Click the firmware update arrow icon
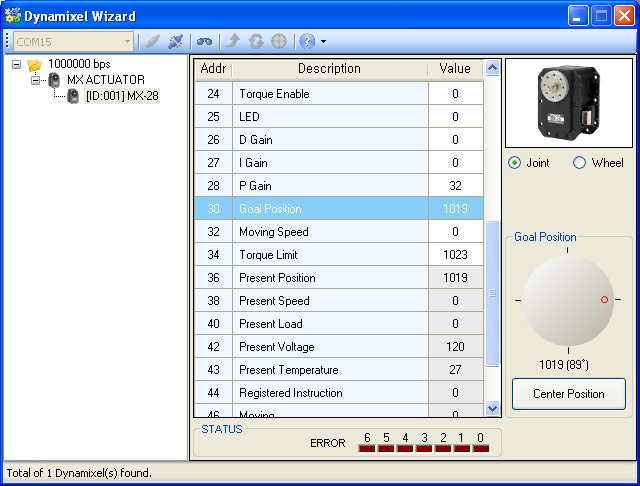This screenshot has width=640, height=486. click(x=233, y=41)
